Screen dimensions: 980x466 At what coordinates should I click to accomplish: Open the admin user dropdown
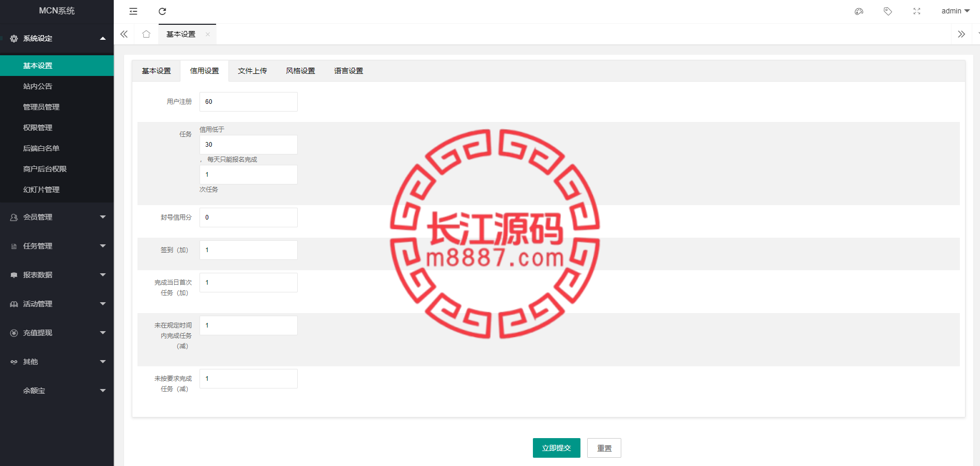[x=955, y=11]
